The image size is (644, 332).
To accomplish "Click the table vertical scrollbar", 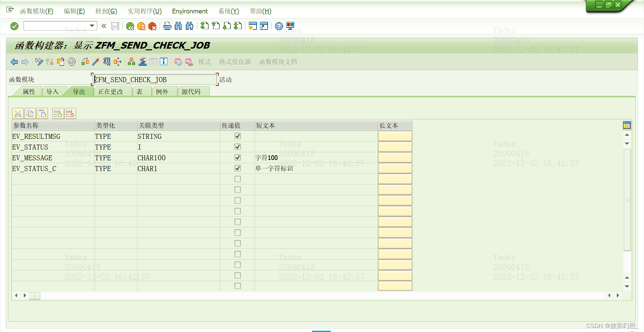I will pyautogui.click(x=627, y=200).
